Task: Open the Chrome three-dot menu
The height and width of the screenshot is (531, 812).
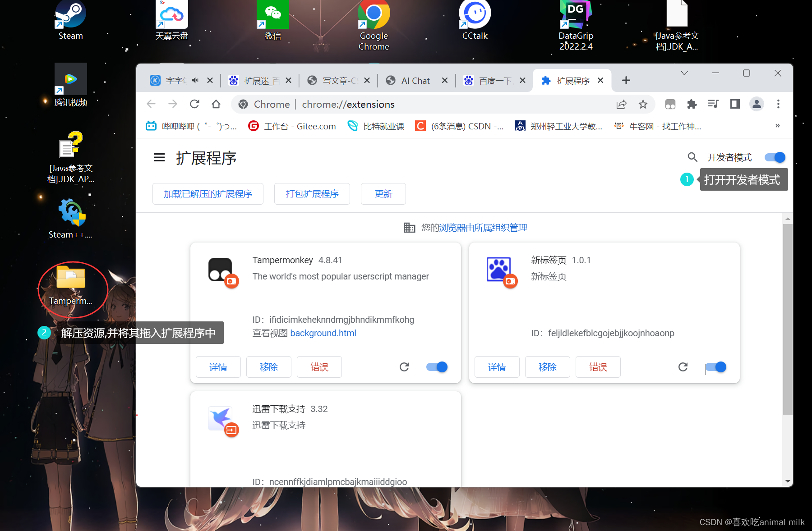Action: pos(778,104)
